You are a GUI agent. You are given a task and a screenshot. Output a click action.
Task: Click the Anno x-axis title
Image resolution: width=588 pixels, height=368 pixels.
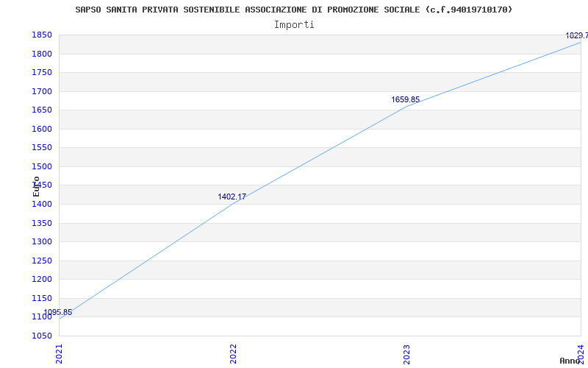pos(570,361)
